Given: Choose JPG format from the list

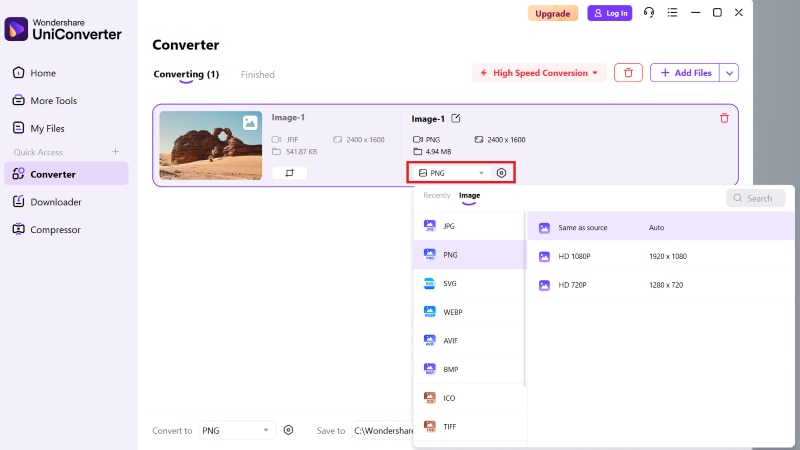Looking at the screenshot, I should 469,226.
